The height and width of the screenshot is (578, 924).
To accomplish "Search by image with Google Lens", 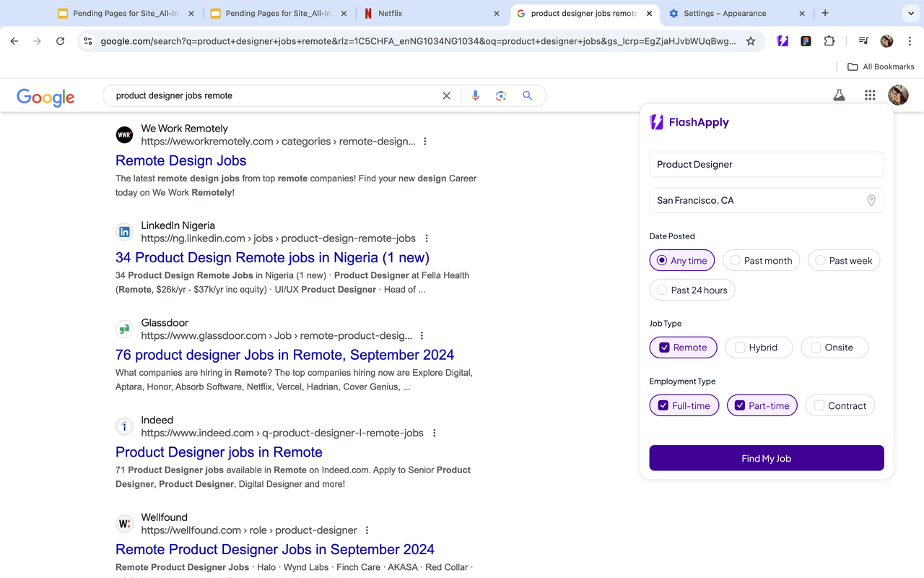I will 501,95.
